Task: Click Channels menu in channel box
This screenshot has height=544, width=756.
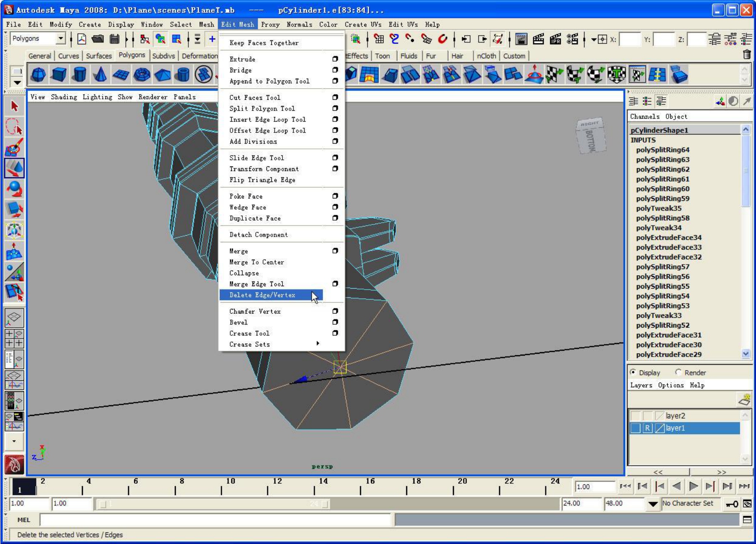Action: [x=645, y=116]
